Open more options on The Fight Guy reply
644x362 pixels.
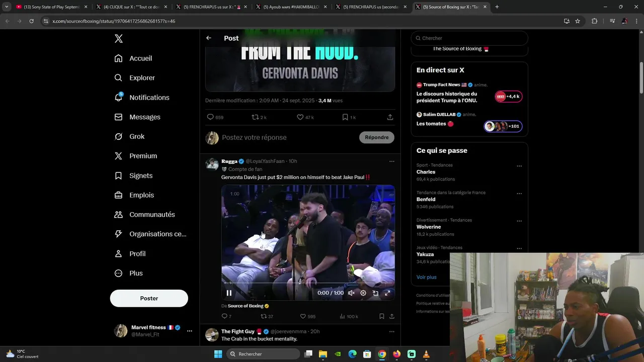point(392,332)
